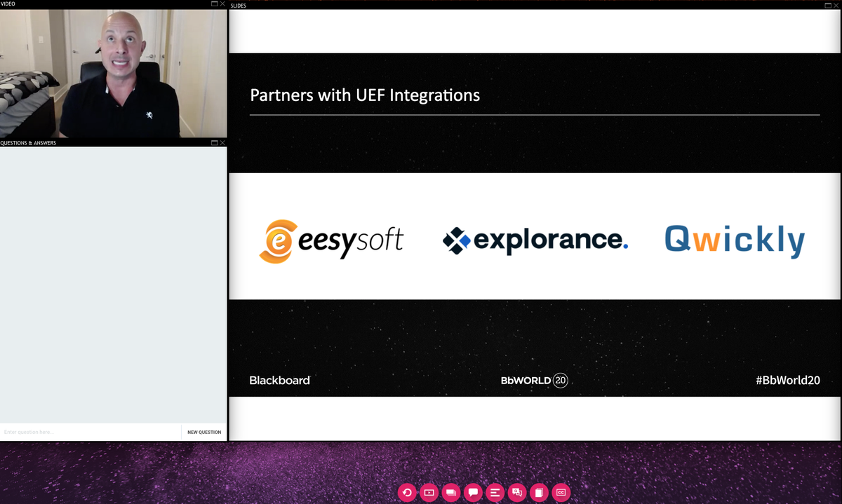Open the Q&A double-bubble icon
The width and height of the screenshot is (842, 504).
click(517, 493)
